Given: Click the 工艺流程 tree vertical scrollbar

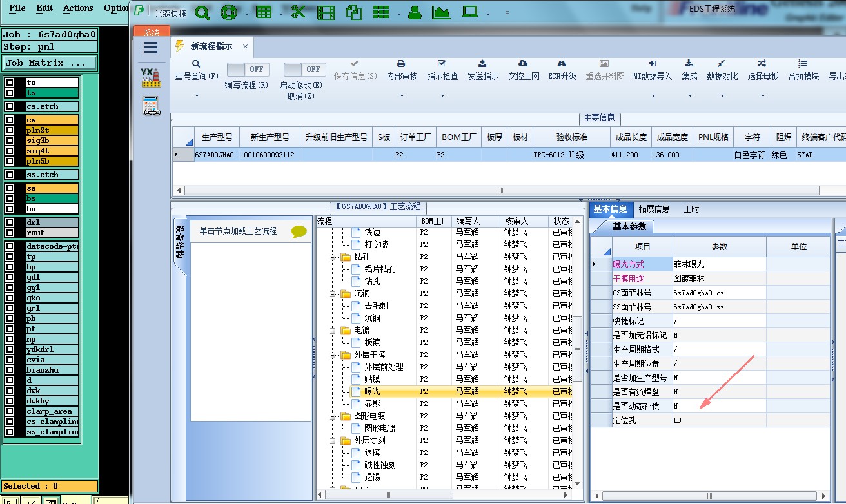Looking at the screenshot, I should pyautogui.click(x=578, y=347).
